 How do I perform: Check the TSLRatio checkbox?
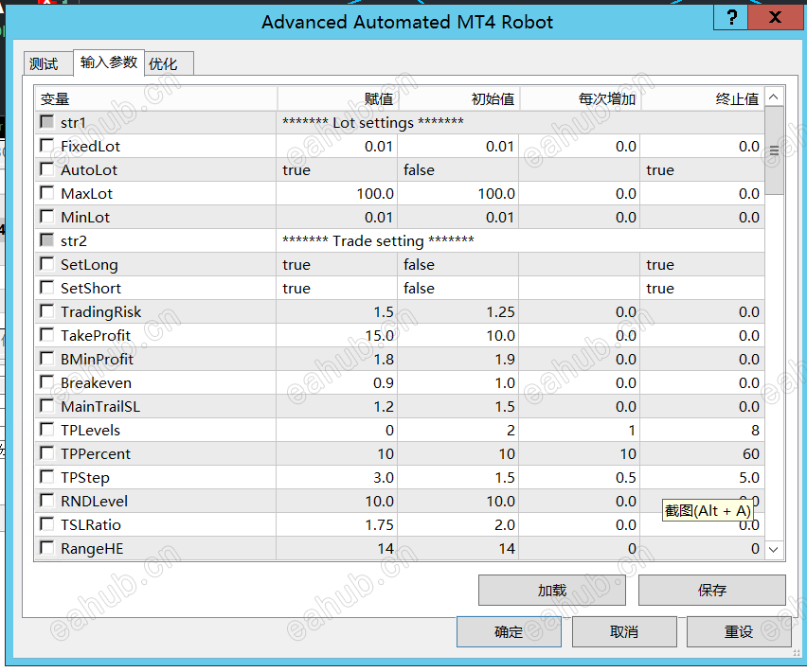coord(46,524)
